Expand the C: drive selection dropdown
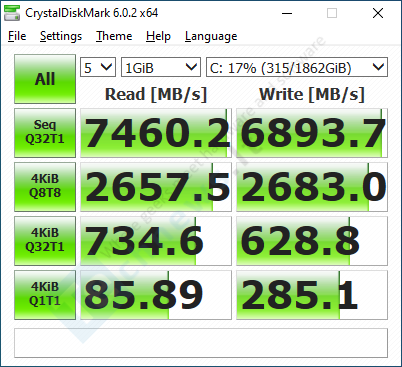 coord(297,67)
